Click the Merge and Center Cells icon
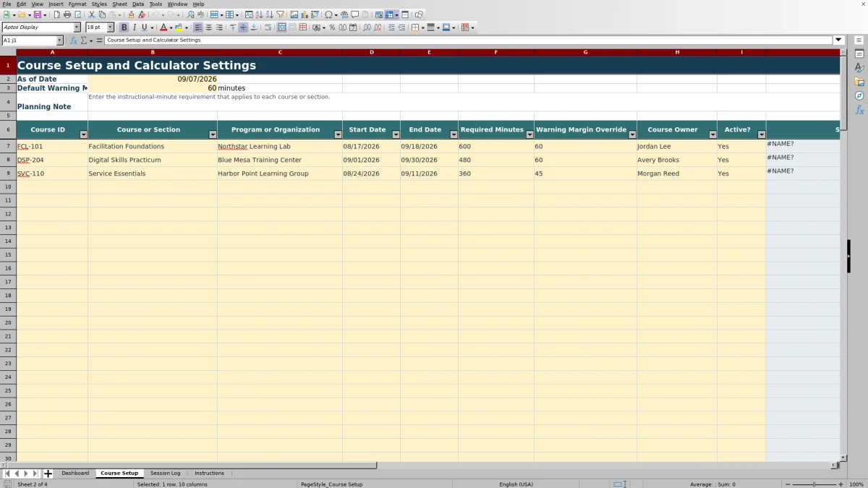868x488 pixels. pyautogui.click(x=281, y=27)
